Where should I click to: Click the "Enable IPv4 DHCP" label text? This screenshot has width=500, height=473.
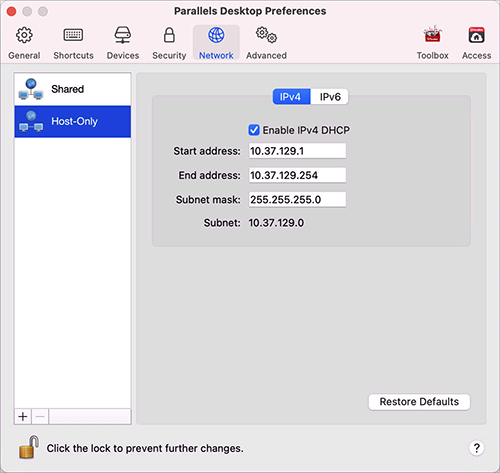coord(306,130)
